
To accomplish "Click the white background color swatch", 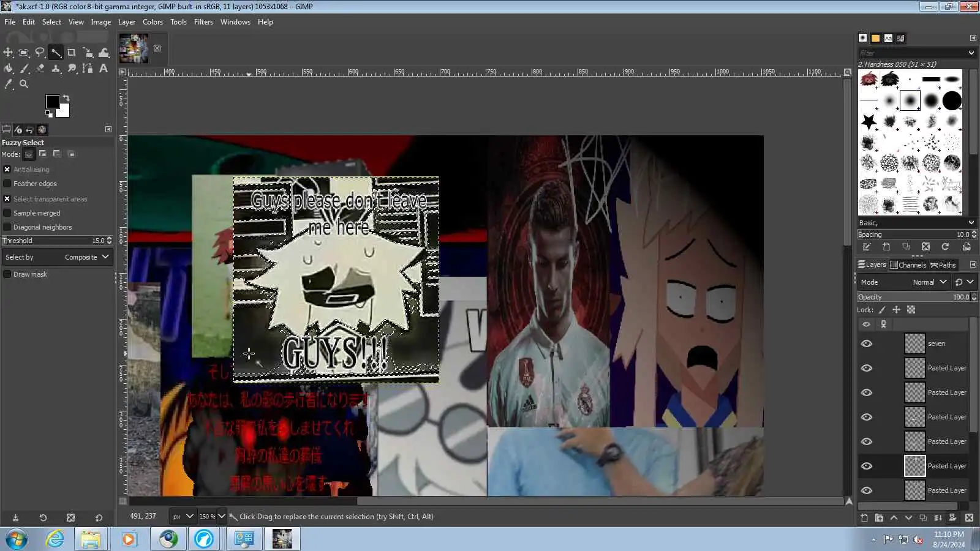I will coord(63,111).
